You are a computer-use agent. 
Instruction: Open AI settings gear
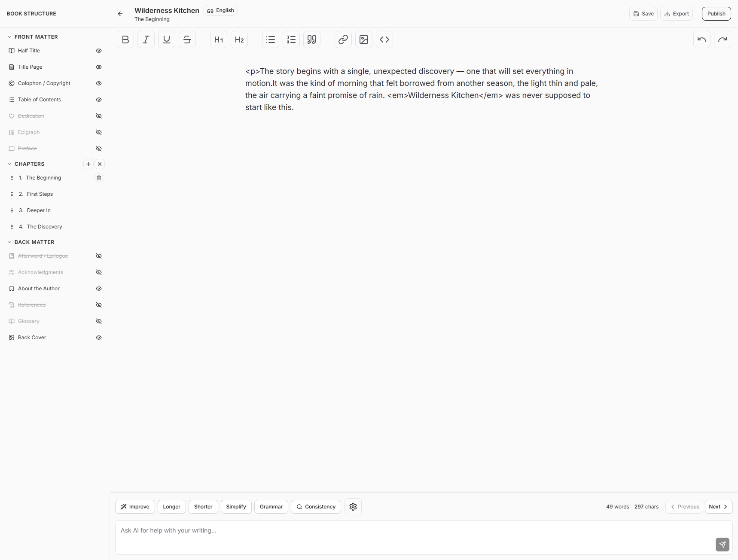tap(353, 507)
